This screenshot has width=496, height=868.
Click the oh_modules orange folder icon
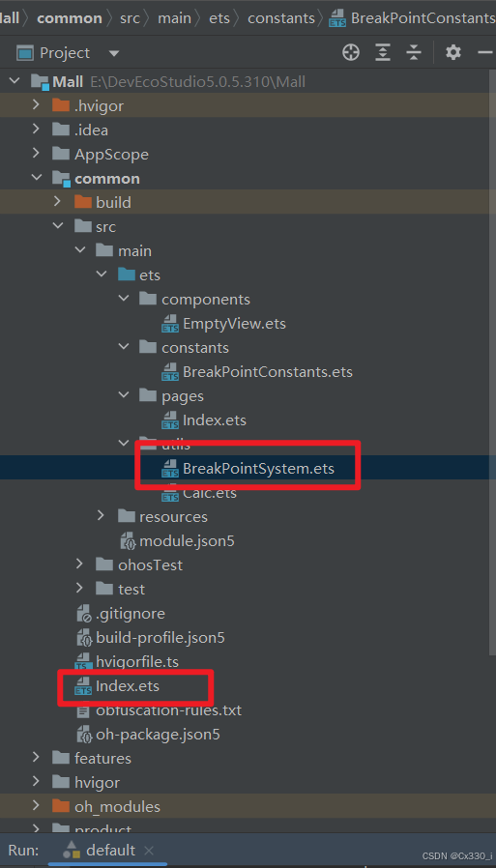[61, 806]
